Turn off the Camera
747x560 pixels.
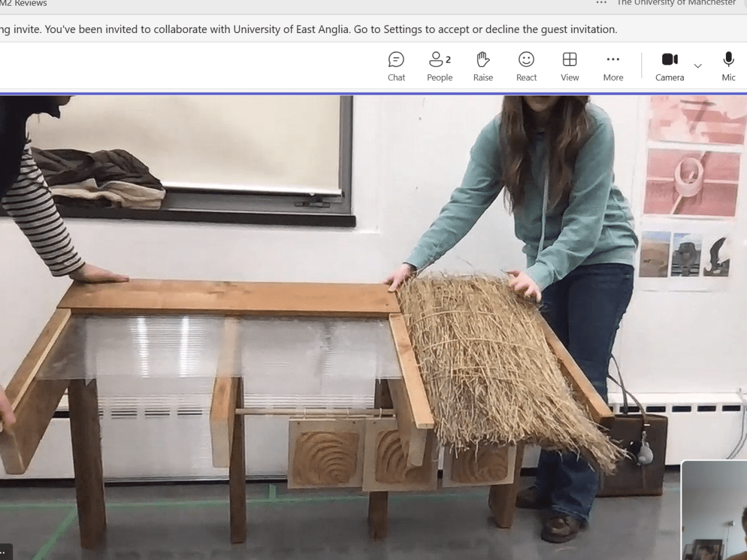[669, 58]
